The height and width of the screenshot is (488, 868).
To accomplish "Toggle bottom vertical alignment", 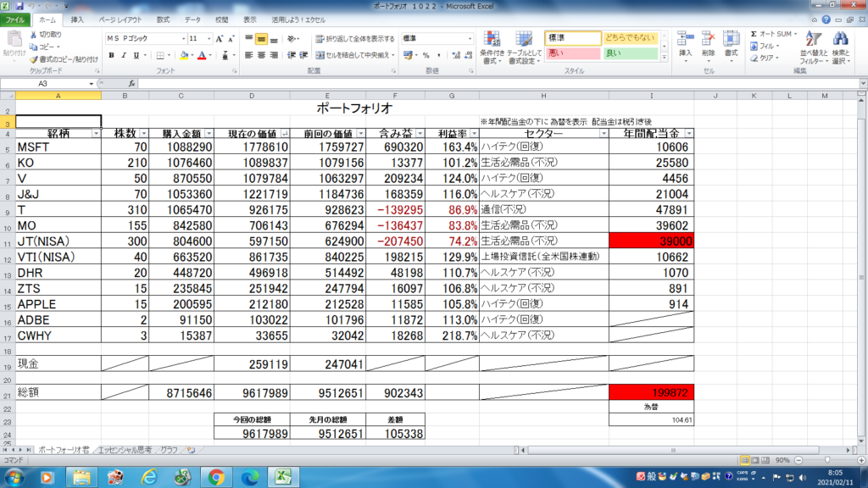I will (274, 39).
